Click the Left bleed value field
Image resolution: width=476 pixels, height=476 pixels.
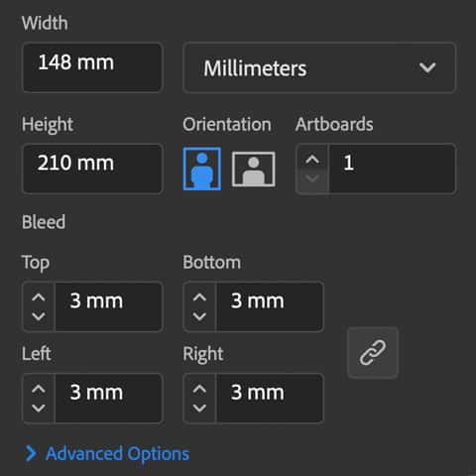click(109, 398)
